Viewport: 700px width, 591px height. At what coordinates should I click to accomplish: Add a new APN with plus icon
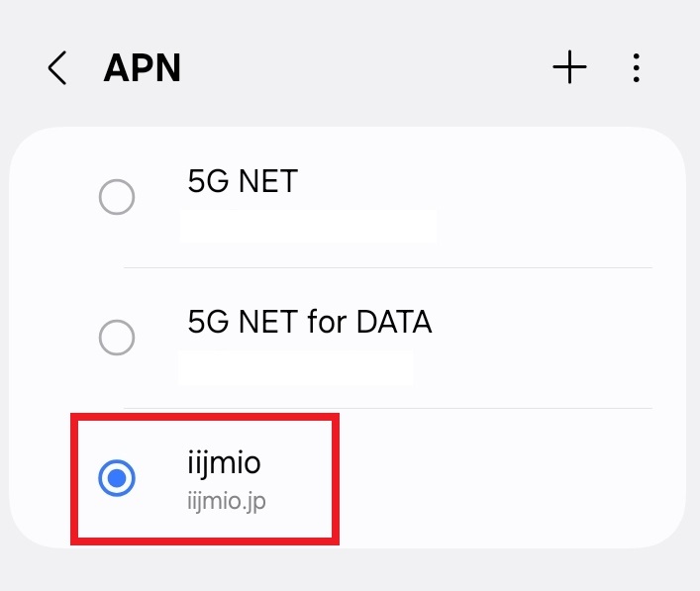coord(569,67)
